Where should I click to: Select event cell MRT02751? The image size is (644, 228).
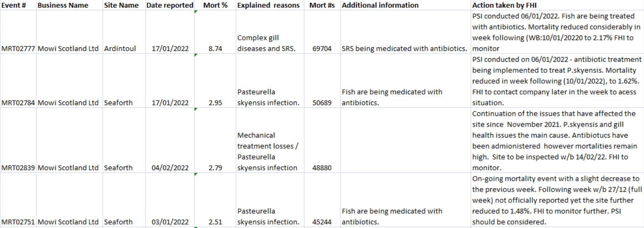point(18,222)
